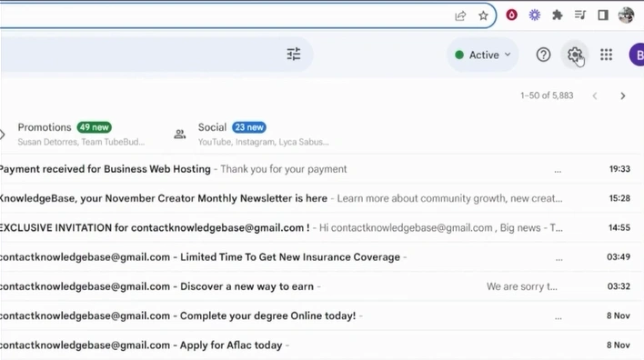Click the 1–50 of 5,883 counter
The height and width of the screenshot is (360, 644).
tap(547, 95)
